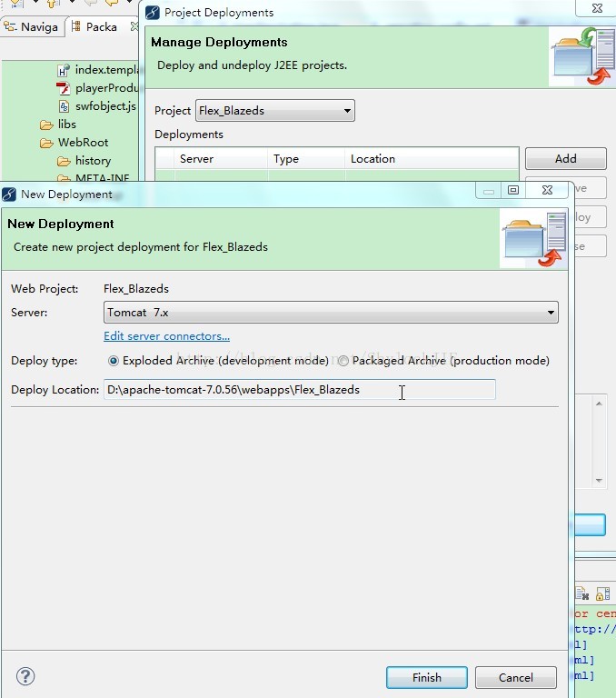The image size is (616, 698).
Task: Click the scroll down arrow in background window
Action: coord(599,480)
